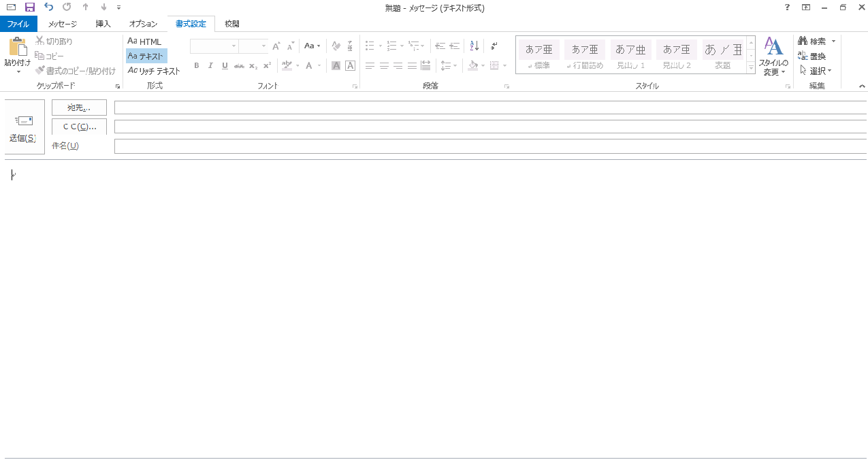Click スタイルの変更 button
The image size is (868, 462).
coord(773,56)
